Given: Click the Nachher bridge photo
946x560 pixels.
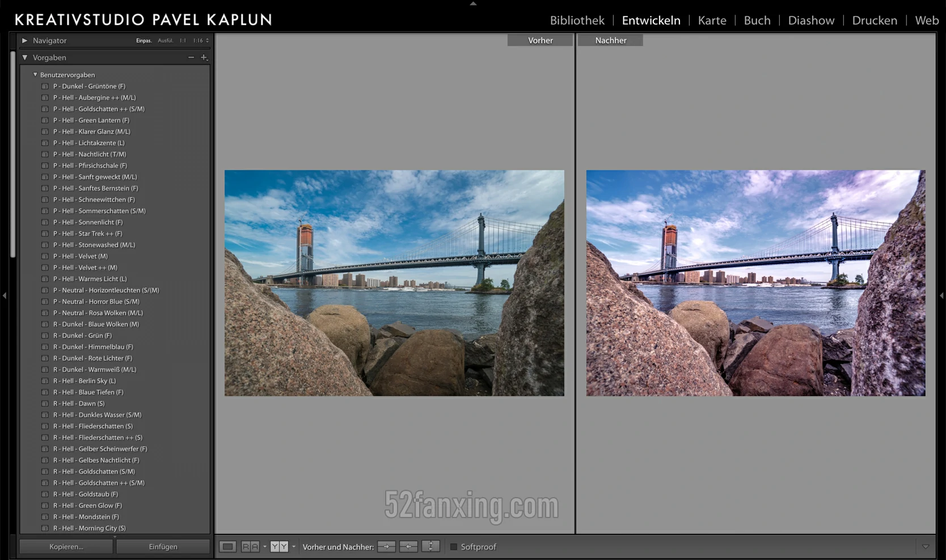Looking at the screenshot, I should [x=756, y=283].
